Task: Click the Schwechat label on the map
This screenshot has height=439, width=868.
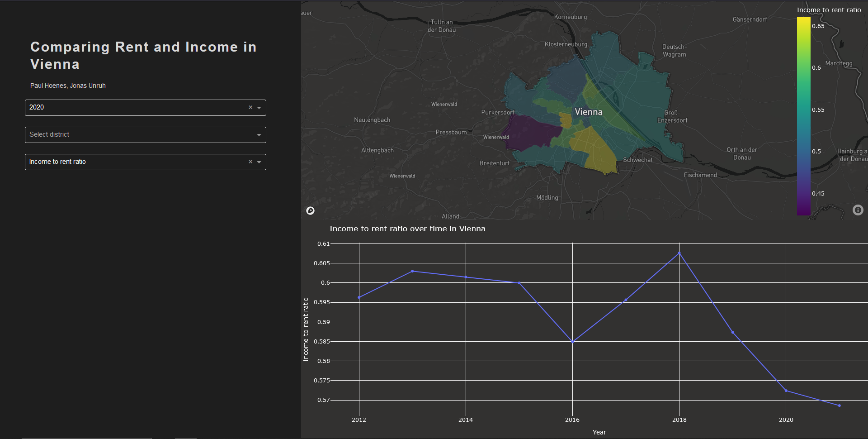Action: [637, 160]
